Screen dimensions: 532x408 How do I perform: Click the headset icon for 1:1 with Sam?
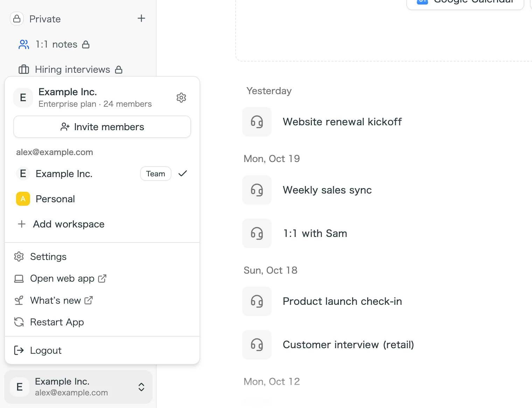click(257, 233)
